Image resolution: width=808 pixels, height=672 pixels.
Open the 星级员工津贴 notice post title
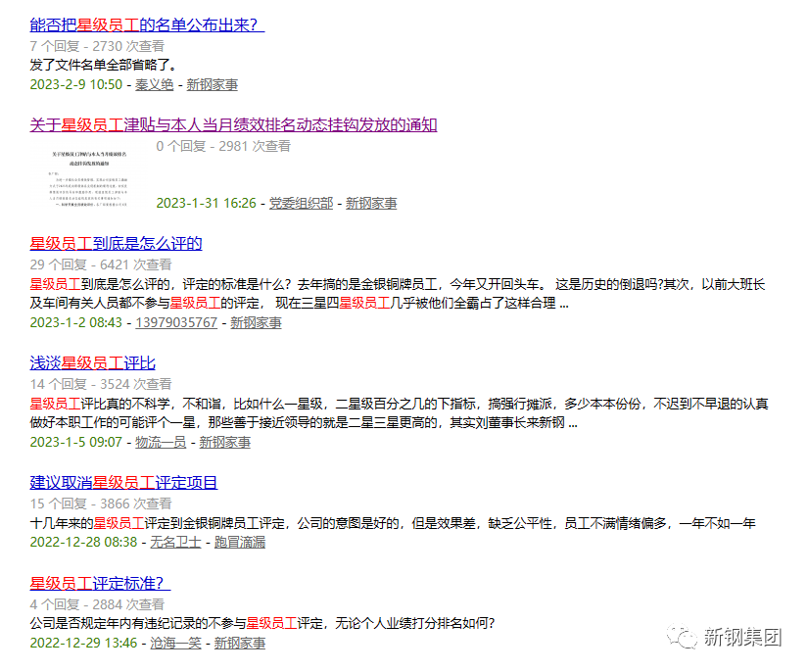233,124
